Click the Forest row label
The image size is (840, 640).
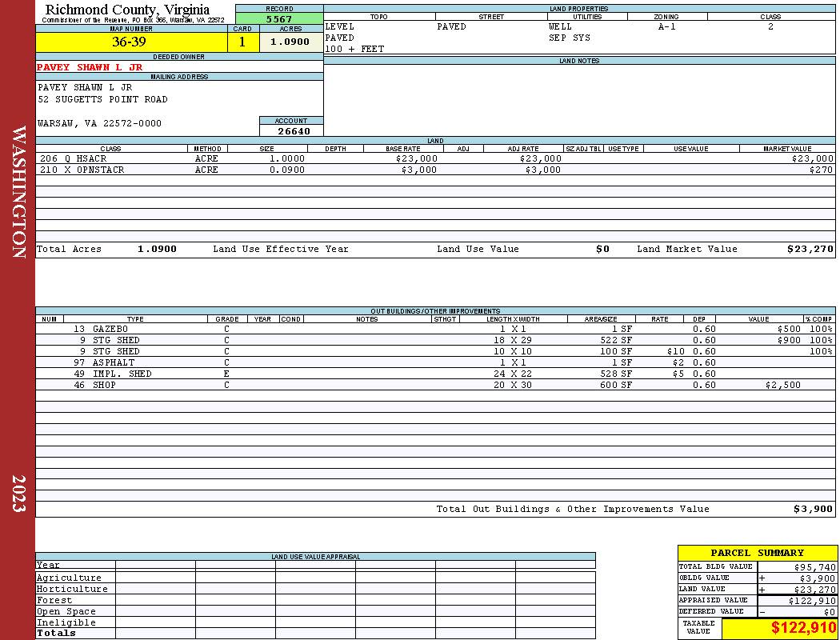point(54,600)
